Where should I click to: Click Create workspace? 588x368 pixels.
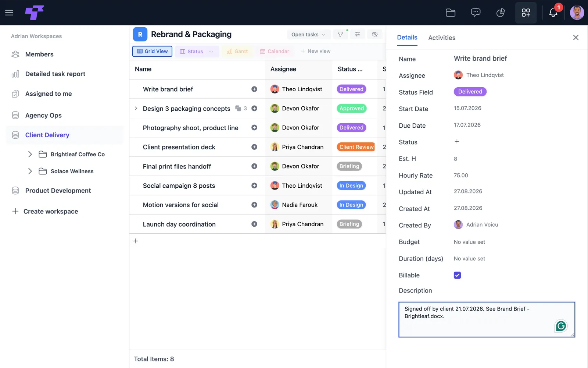click(x=45, y=211)
